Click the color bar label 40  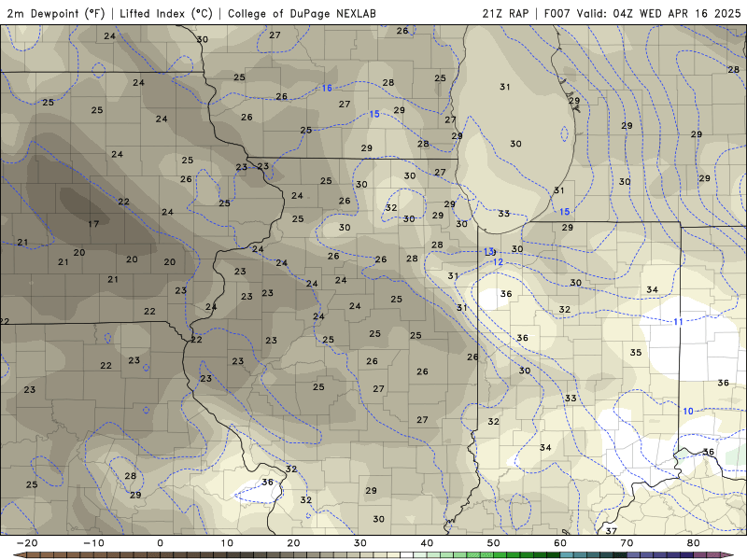click(x=427, y=543)
